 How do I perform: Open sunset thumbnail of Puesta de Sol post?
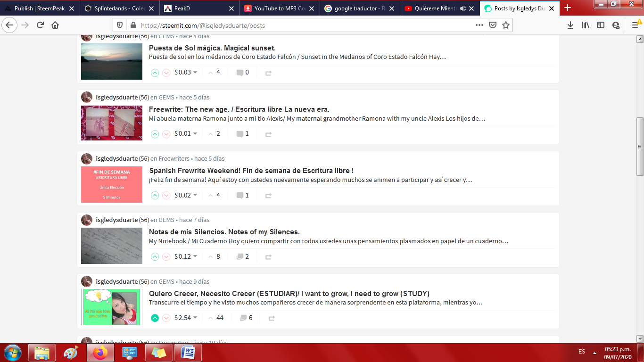112,61
